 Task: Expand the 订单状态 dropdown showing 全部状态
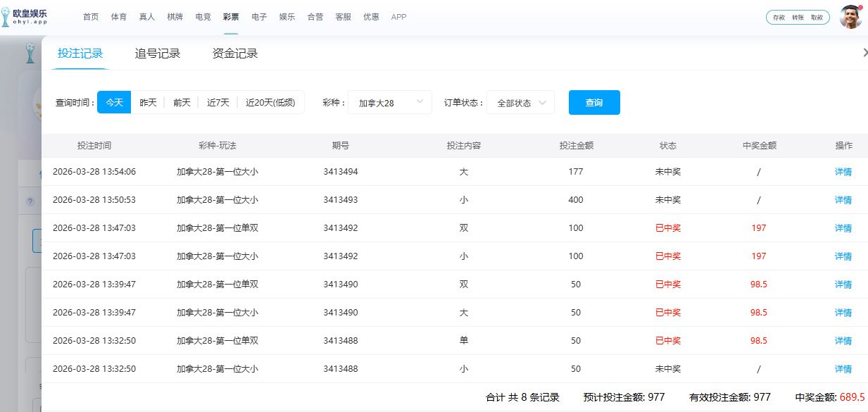(520, 102)
